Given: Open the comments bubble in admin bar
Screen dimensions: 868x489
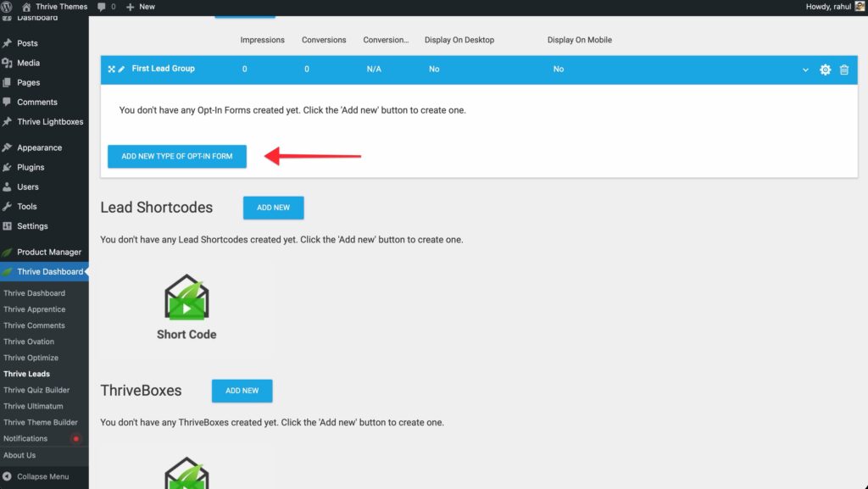Looking at the screenshot, I should tap(105, 7).
